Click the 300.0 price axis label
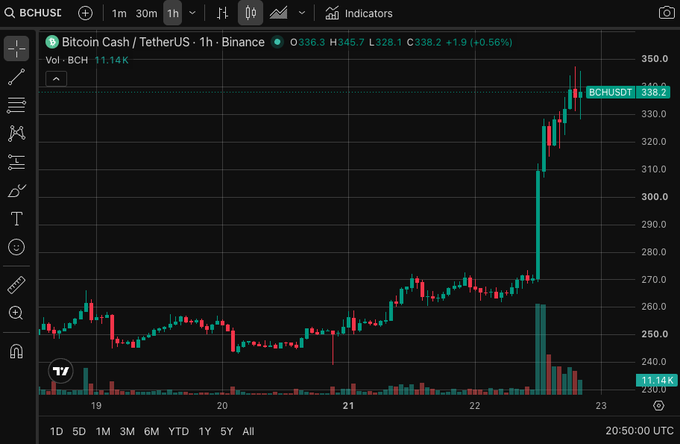Screen dimensions: 680x444 coord(654,197)
